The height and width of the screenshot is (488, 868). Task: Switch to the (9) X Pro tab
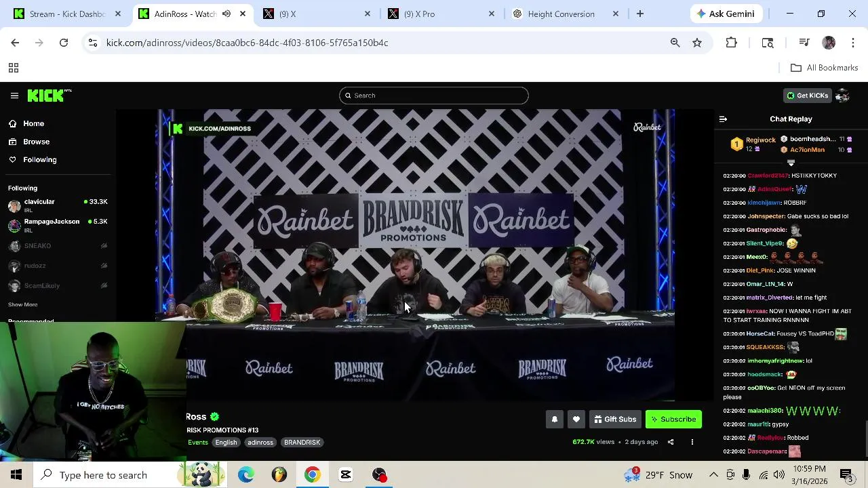[441, 14]
